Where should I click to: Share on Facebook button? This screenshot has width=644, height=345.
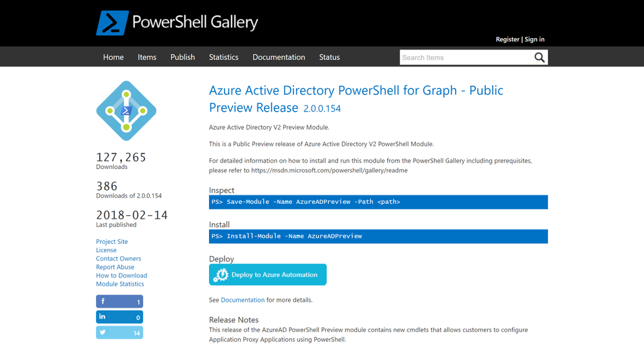119,302
